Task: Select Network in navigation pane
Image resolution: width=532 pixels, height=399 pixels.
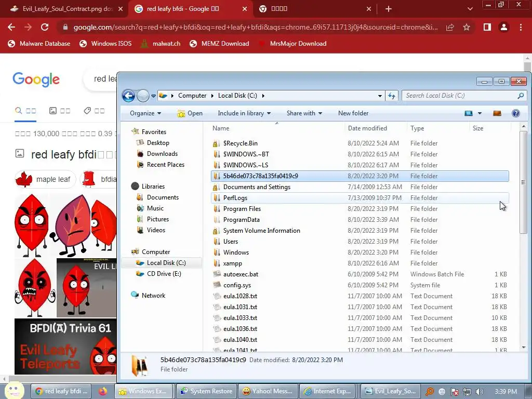Action: [x=153, y=296]
